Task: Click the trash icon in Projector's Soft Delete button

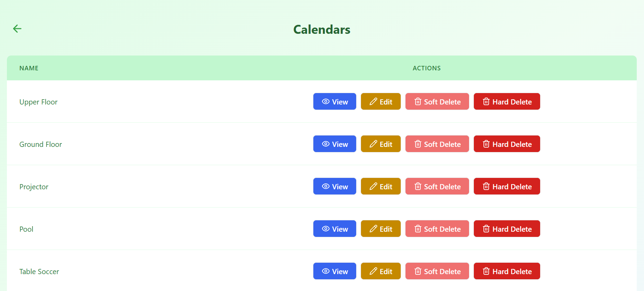Action: coord(418,186)
